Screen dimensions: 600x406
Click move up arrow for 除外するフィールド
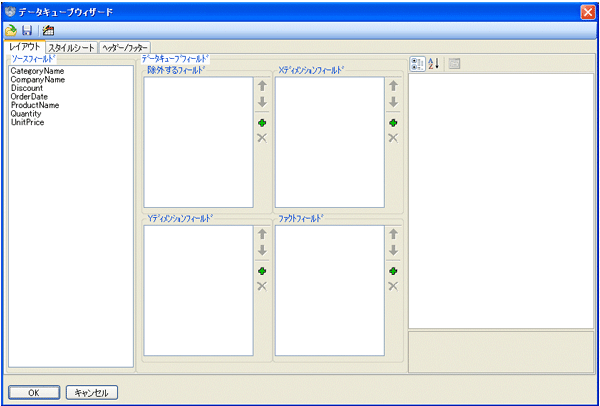[x=262, y=86]
